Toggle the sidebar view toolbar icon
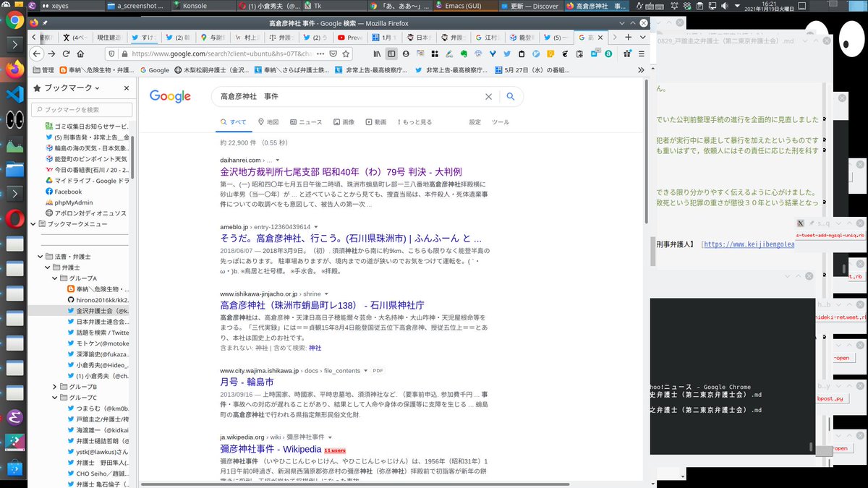 coord(391,53)
